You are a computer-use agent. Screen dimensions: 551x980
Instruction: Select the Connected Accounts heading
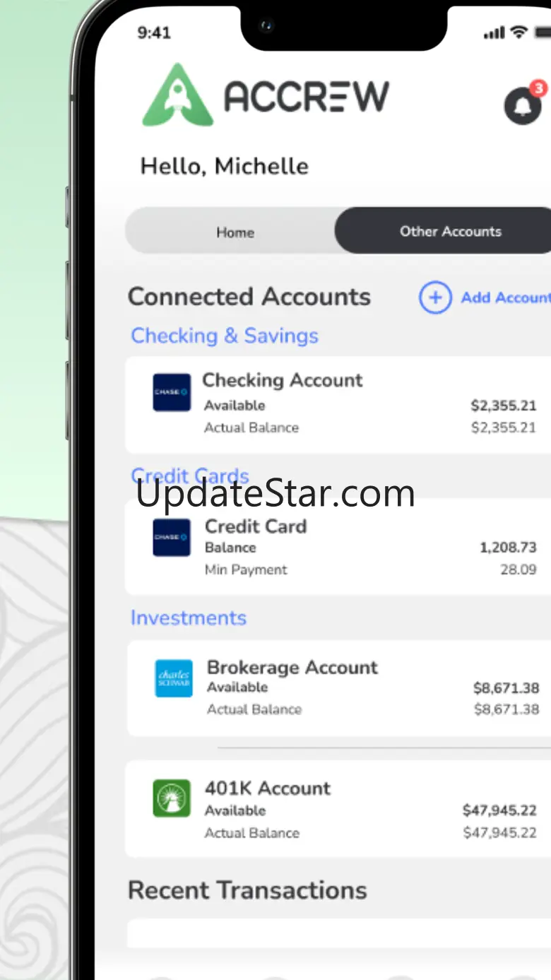[x=249, y=297]
